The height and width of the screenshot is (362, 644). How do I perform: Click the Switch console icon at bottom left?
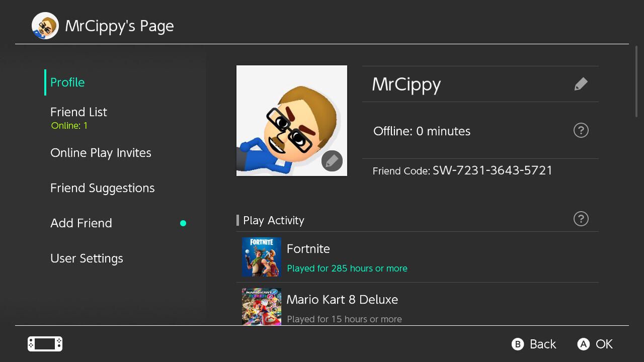tap(45, 344)
